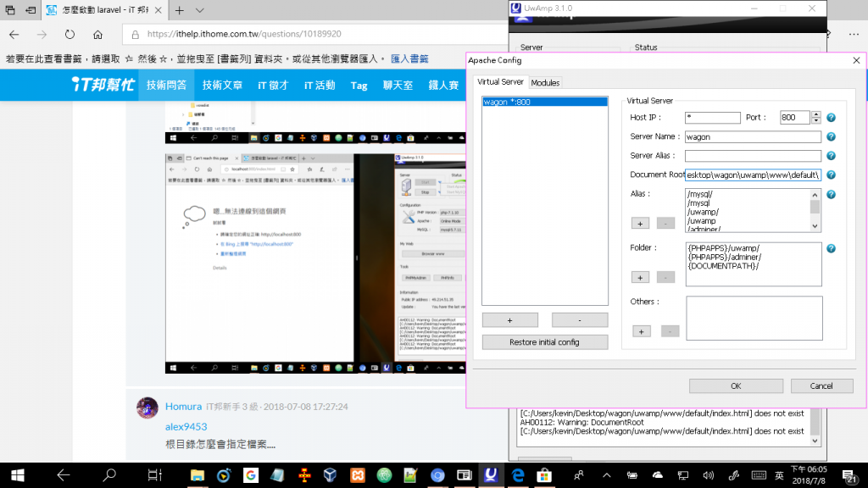Open 技術文章 nav item
Image resolution: width=868 pixels, height=488 pixels.
pyautogui.click(x=222, y=86)
